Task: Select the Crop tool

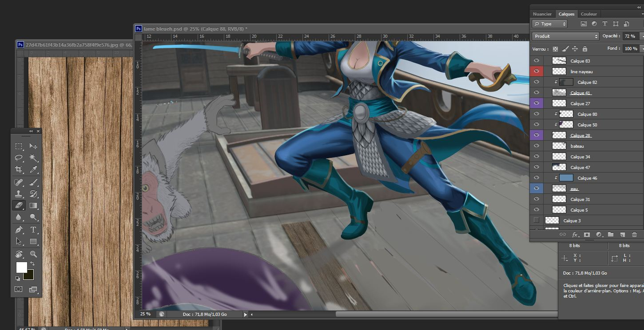Action: tap(19, 169)
